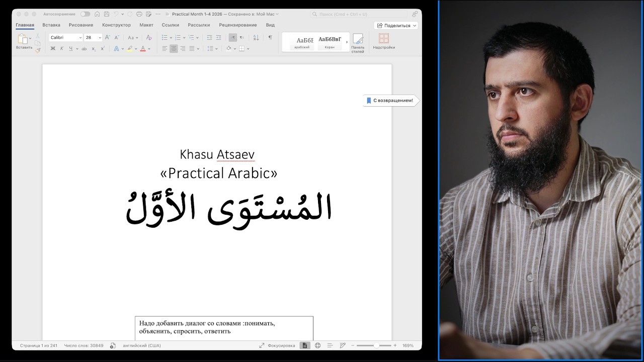Click the Align left icon
644x362 pixels.
165,49
